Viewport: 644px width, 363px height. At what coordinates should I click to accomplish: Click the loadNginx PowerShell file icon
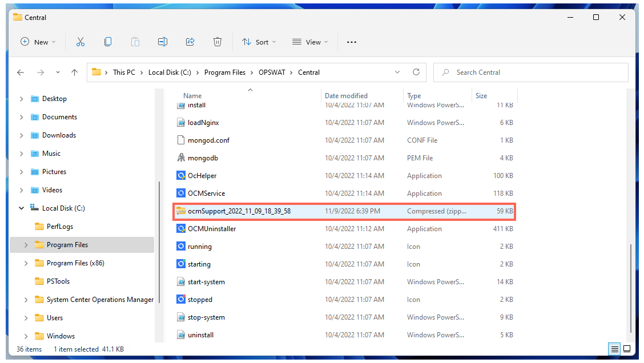(x=181, y=122)
